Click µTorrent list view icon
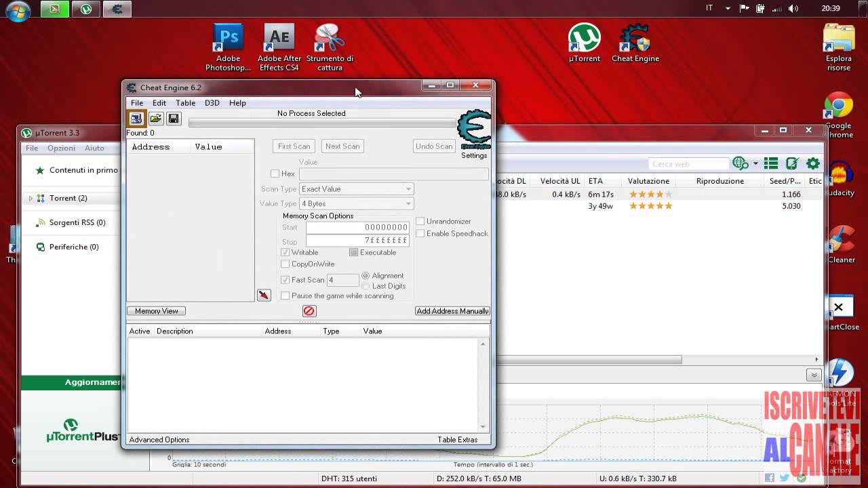The width and height of the screenshot is (868, 488). 771,163
